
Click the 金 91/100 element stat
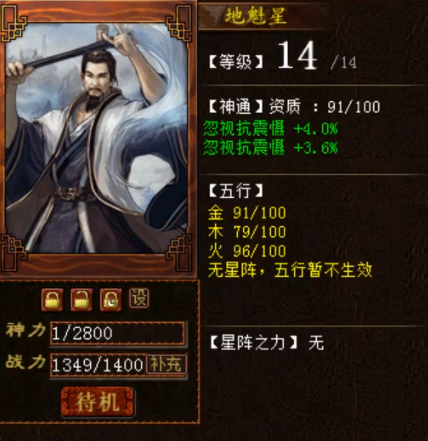(x=247, y=213)
